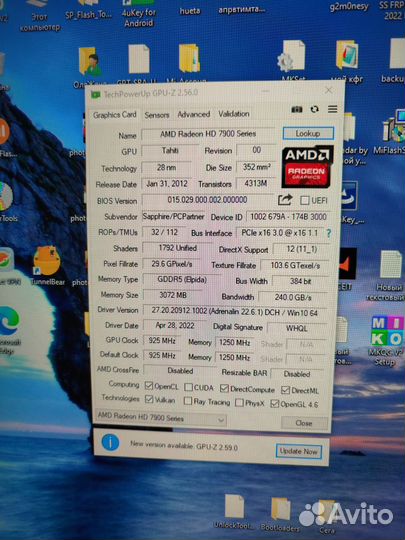Click the Close button in GPU-Z

tap(304, 423)
